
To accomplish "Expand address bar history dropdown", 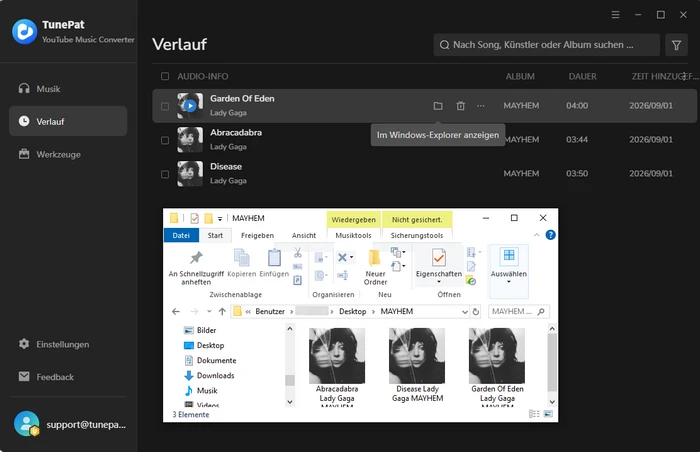I will (465, 312).
